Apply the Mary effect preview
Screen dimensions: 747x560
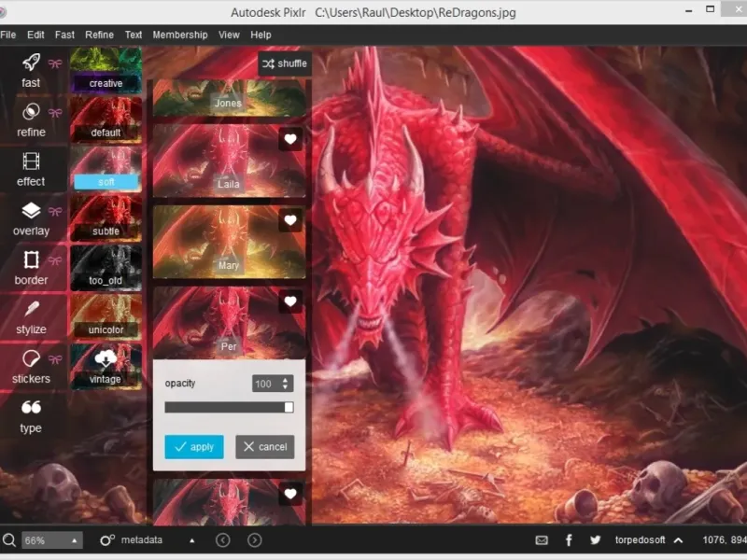[229, 242]
